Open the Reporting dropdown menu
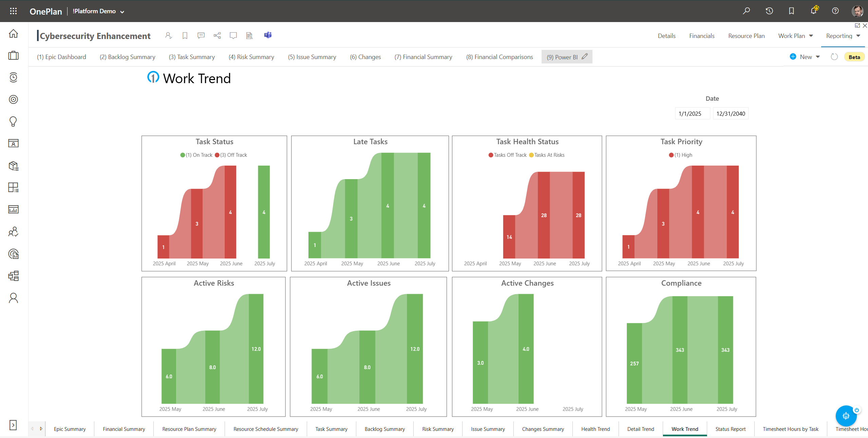Screen dimensions: 868x438 (x=843, y=36)
